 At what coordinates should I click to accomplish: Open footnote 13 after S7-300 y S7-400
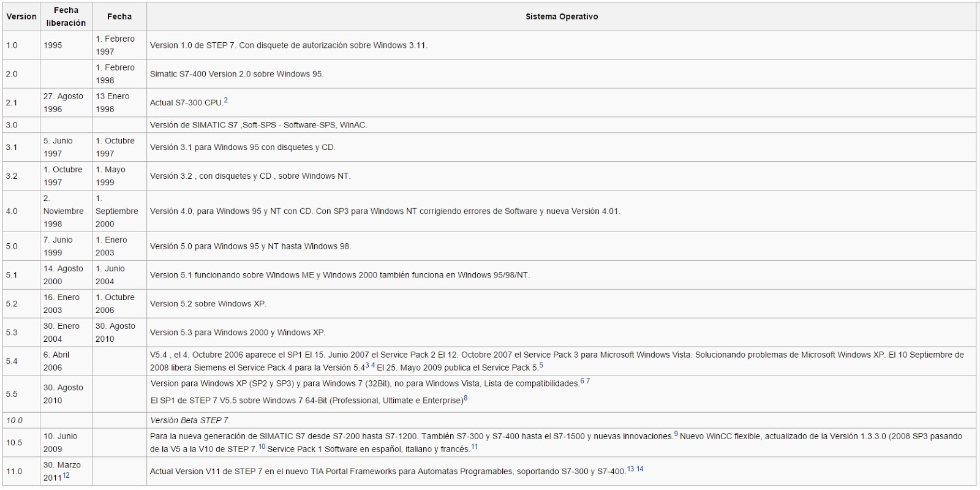point(630,469)
